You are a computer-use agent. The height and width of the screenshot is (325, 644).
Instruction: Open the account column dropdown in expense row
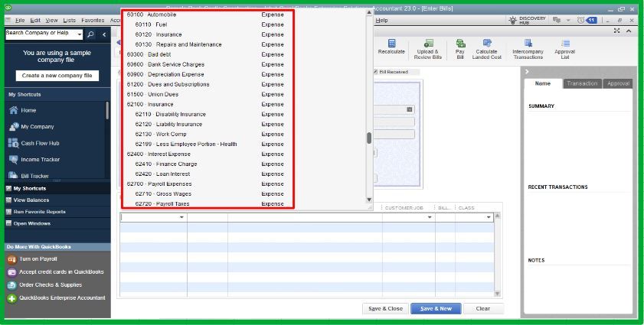coord(181,217)
